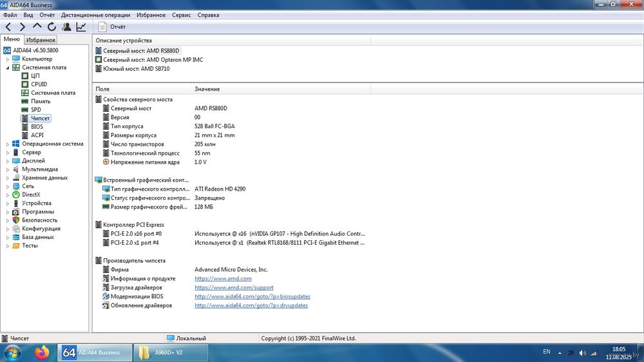Open the Избранное menu in the menu bar

pos(151,15)
